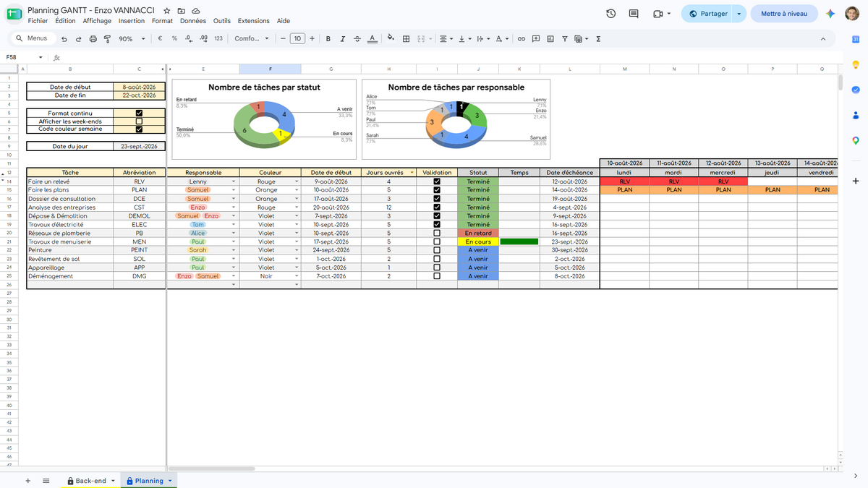
Task: Toggle italic formatting
Action: 342,39
